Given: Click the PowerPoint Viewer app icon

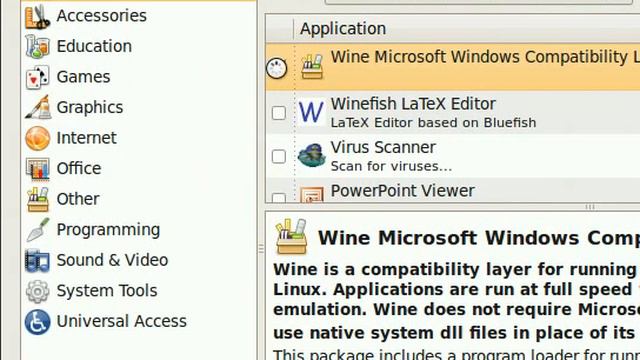Looking at the screenshot, I should (312, 195).
